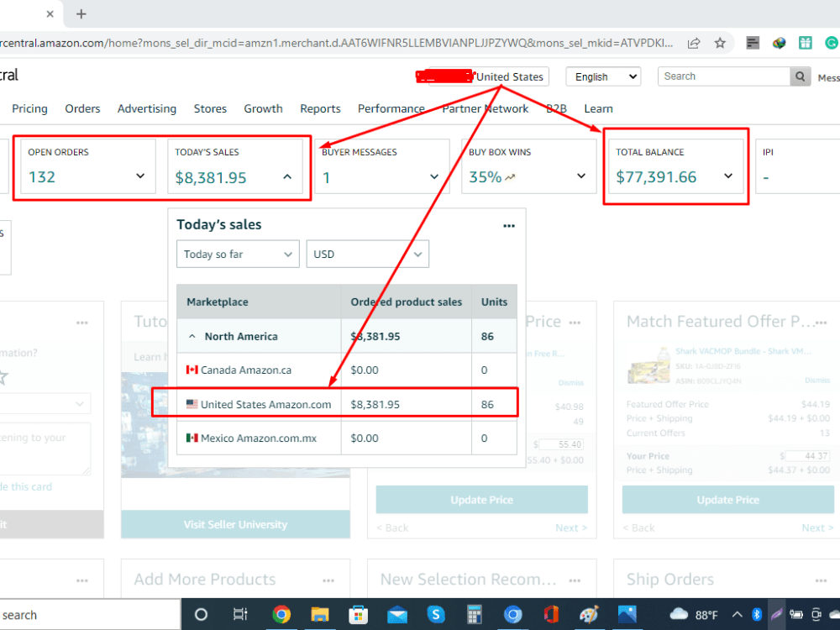Viewport: 840px width, 630px height.
Task: Click the browser address bar URL
Action: (337, 44)
